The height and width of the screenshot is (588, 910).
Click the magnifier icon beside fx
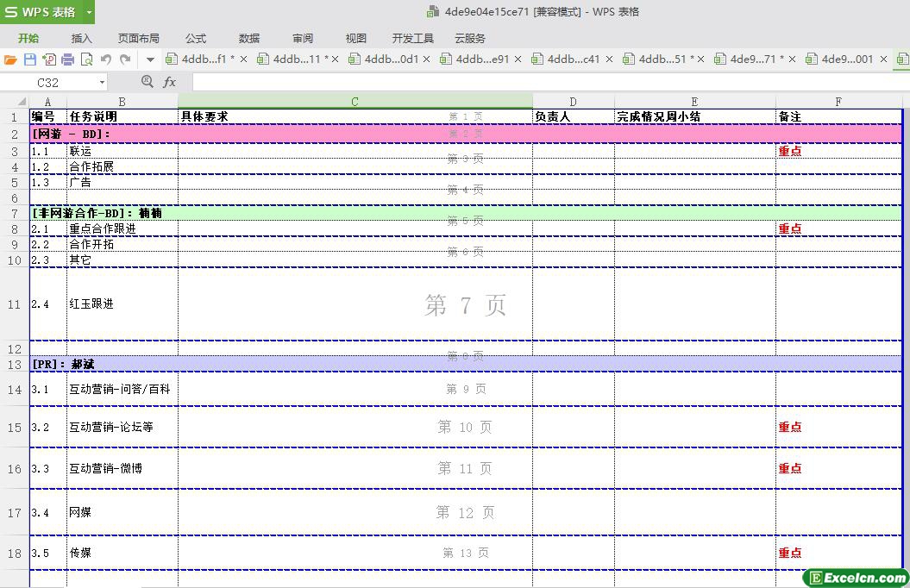pos(147,82)
